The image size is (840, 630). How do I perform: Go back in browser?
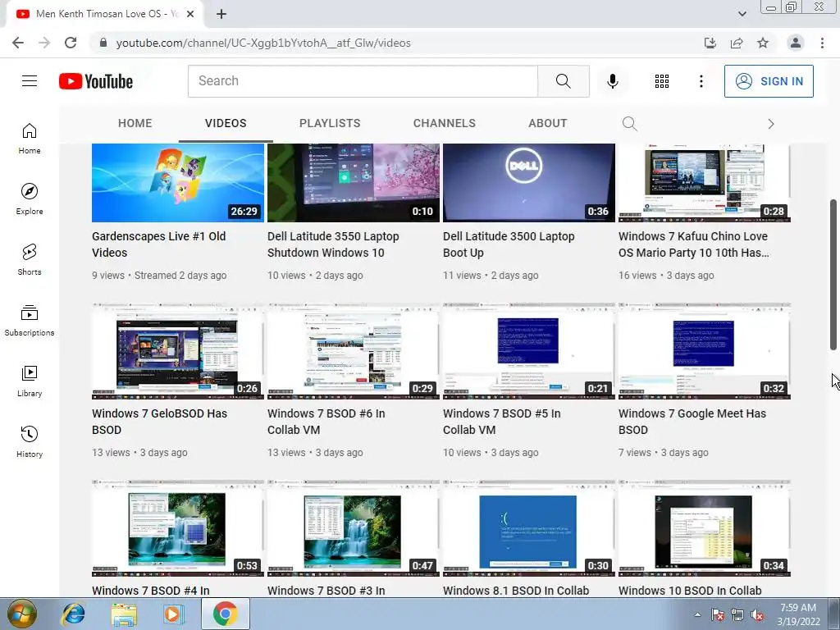tap(18, 43)
